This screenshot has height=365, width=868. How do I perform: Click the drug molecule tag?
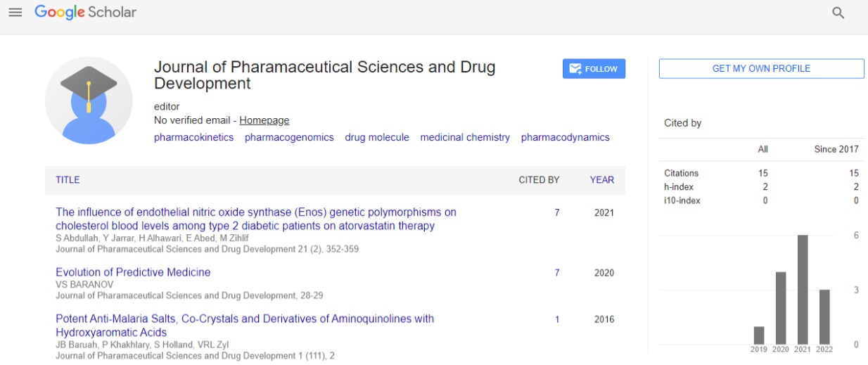click(377, 137)
